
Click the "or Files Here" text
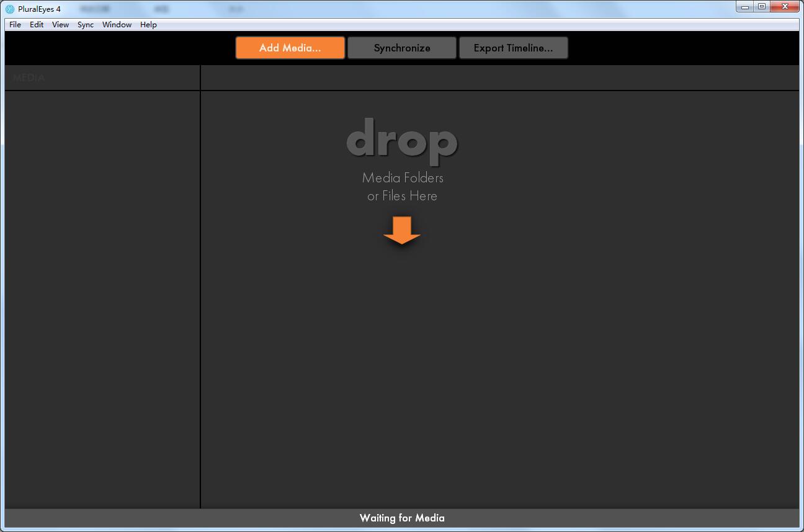coord(402,196)
